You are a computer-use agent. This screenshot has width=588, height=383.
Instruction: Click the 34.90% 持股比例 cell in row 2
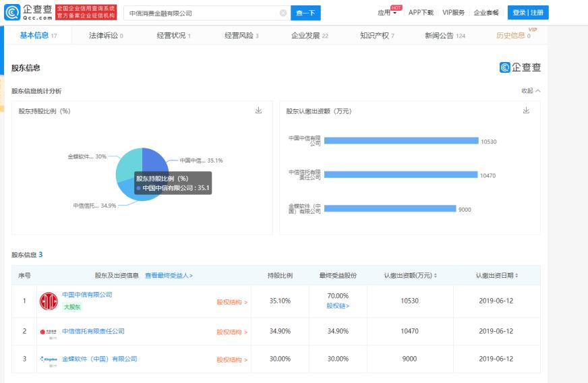coord(280,331)
